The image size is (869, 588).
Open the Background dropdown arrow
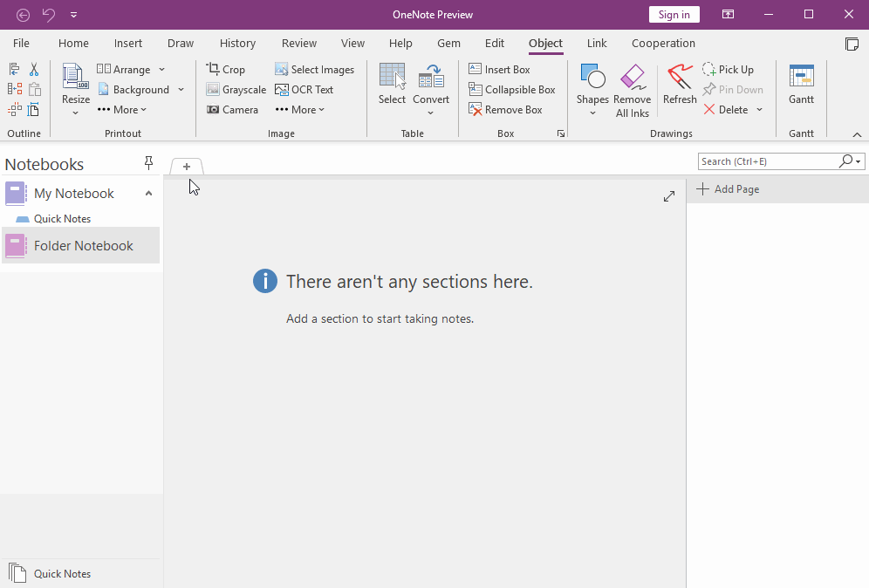pyautogui.click(x=181, y=89)
